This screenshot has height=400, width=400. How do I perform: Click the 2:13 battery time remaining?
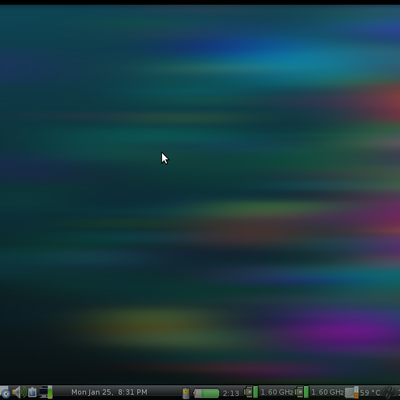point(231,393)
